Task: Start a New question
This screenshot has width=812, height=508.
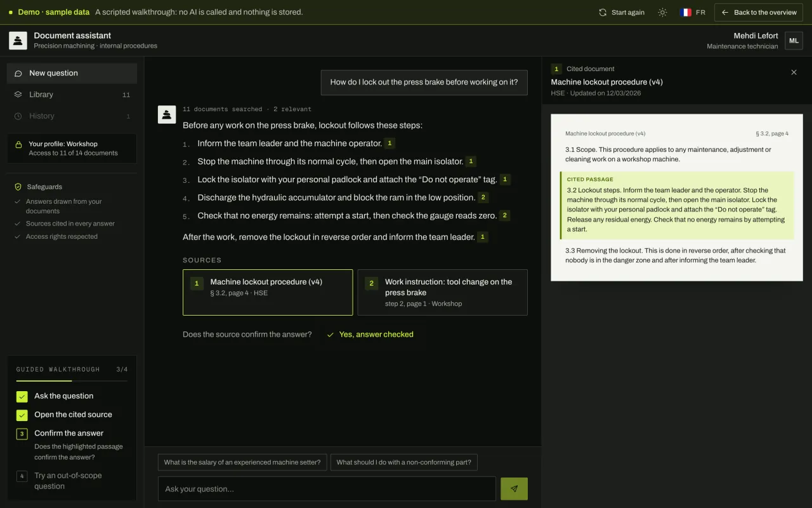Action: 72,73
